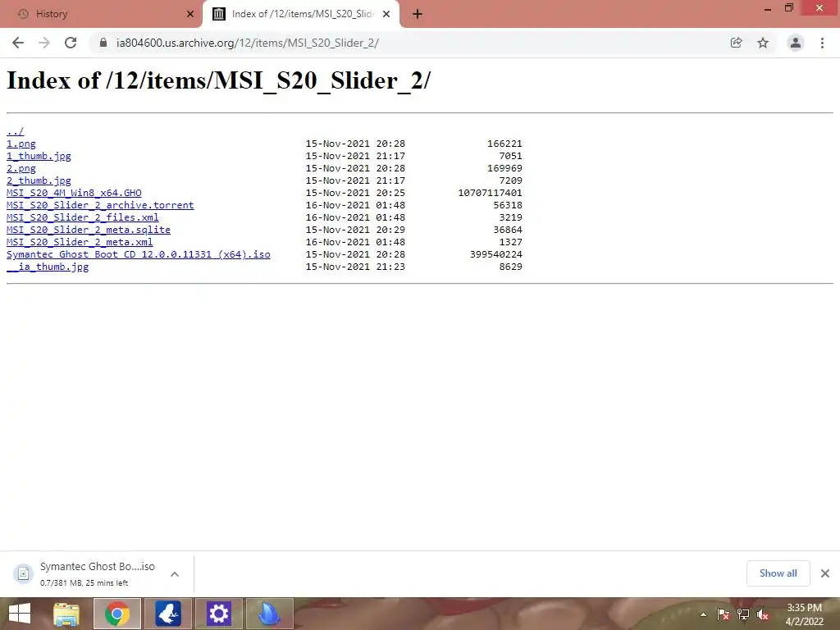Open Action Center flag icon
Screen dimensions: 840x630
click(724, 614)
